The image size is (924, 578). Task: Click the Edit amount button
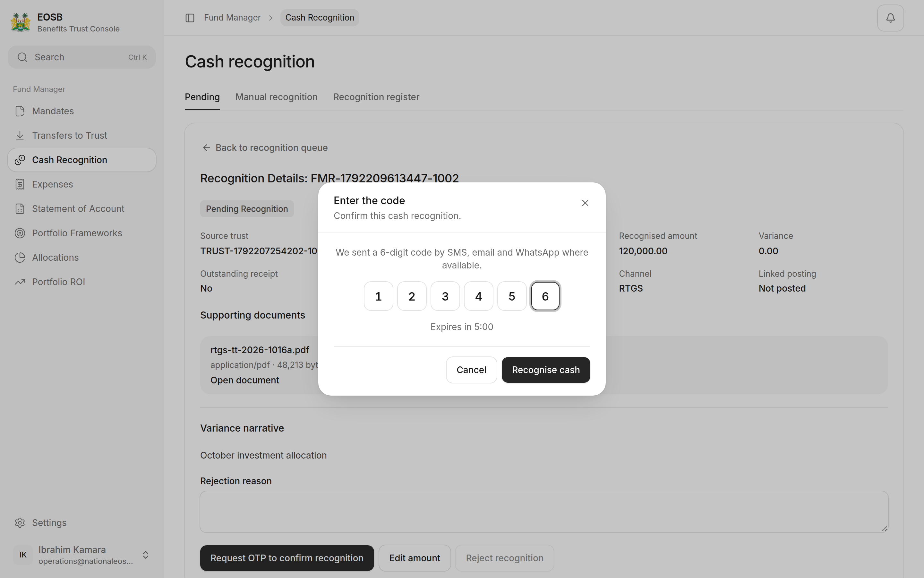tap(415, 558)
